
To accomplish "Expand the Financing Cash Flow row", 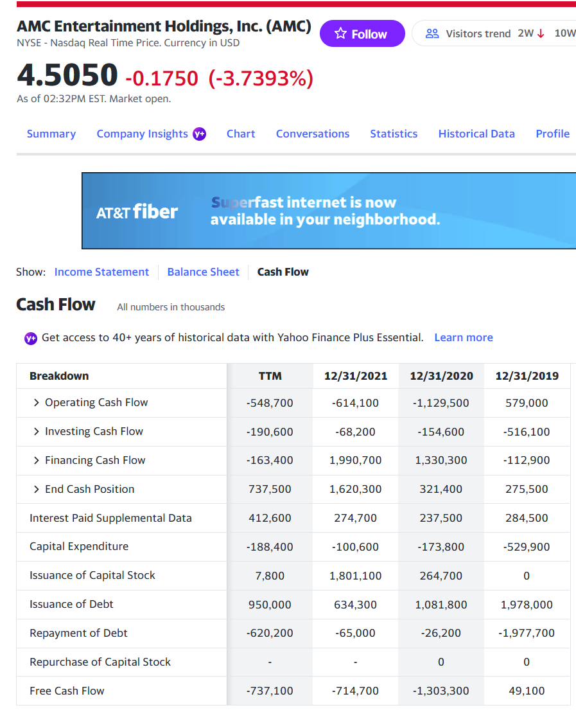I will [x=36, y=460].
